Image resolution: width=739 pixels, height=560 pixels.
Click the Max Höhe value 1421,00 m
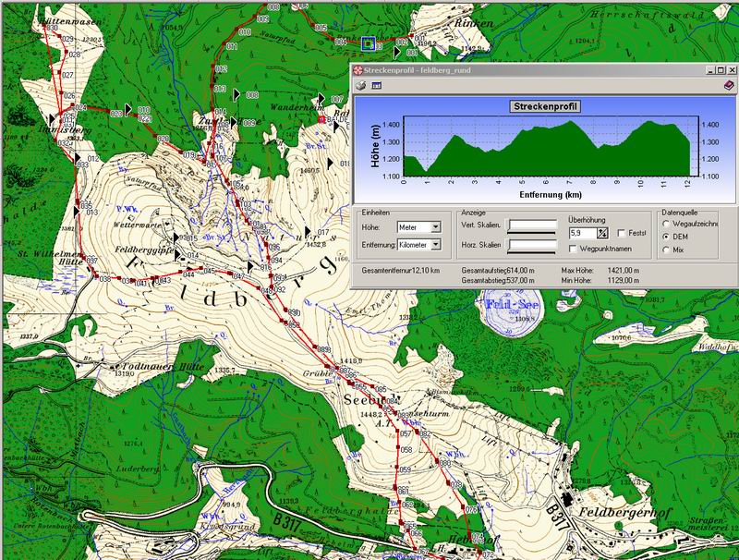coord(622,271)
